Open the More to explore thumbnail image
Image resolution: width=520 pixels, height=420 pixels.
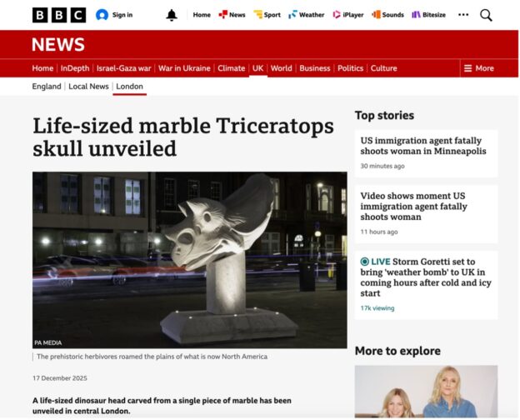click(426, 392)
